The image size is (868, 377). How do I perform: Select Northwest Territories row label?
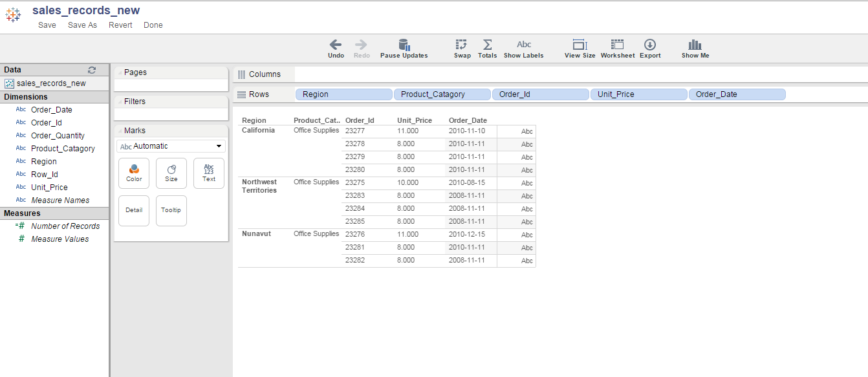point(259,186)
